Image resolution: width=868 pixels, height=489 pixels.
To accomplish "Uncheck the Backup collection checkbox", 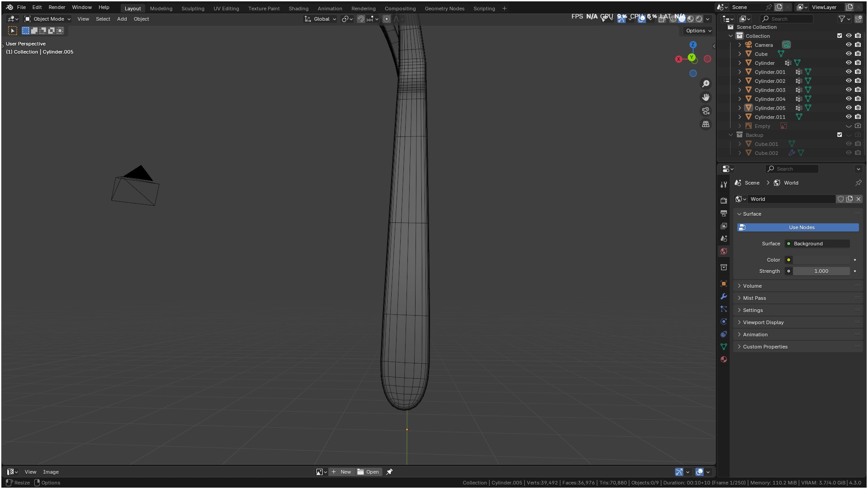I will 840,135.
